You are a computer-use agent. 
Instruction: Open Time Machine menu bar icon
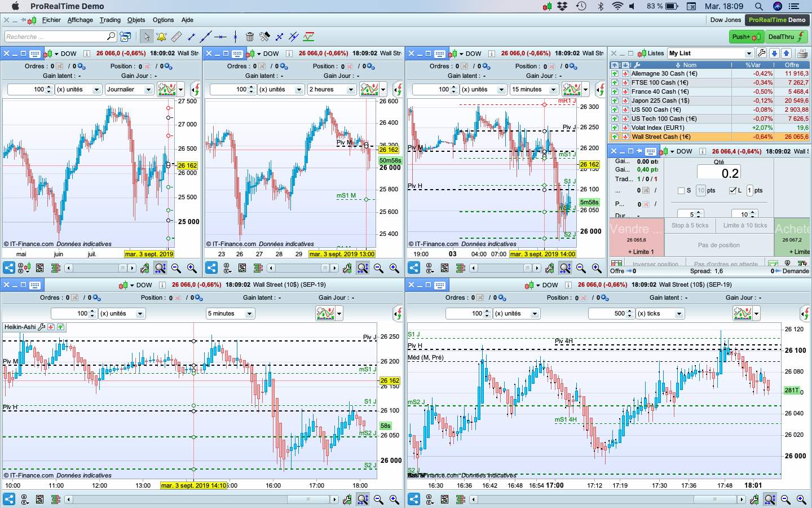[581, 6]
